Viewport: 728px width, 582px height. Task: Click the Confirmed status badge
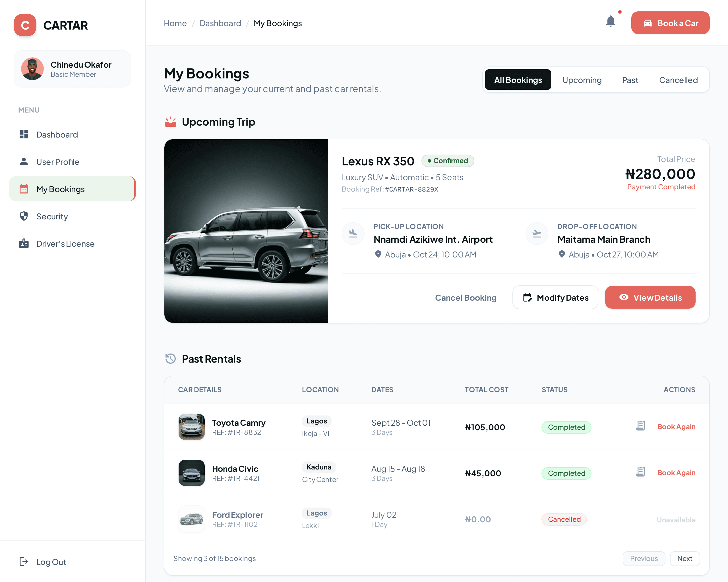pos(448,161)
